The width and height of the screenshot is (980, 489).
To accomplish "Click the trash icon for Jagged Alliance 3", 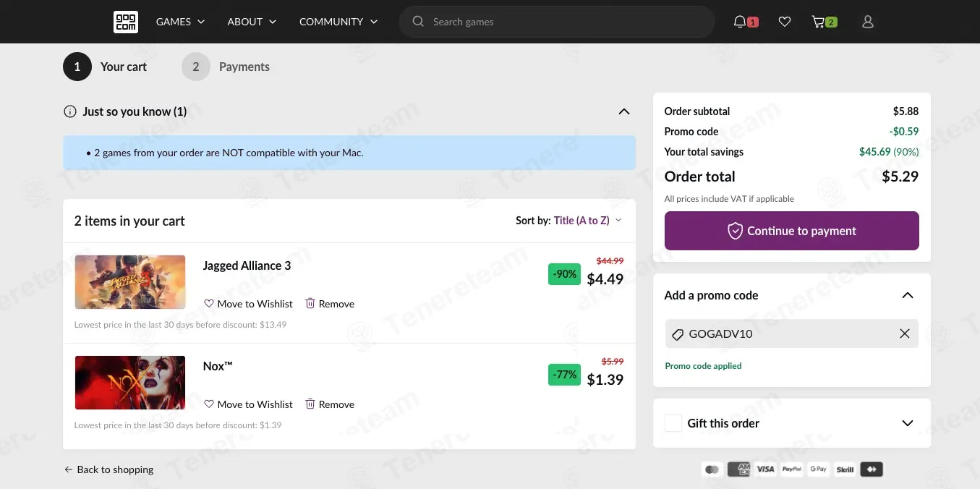I will click(x=310, y=303).
